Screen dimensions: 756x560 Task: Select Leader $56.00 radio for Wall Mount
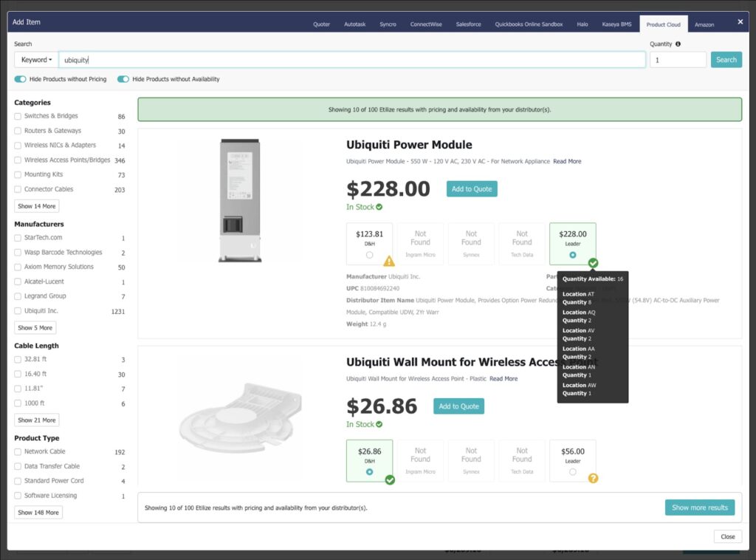click(x=573, y=472)
